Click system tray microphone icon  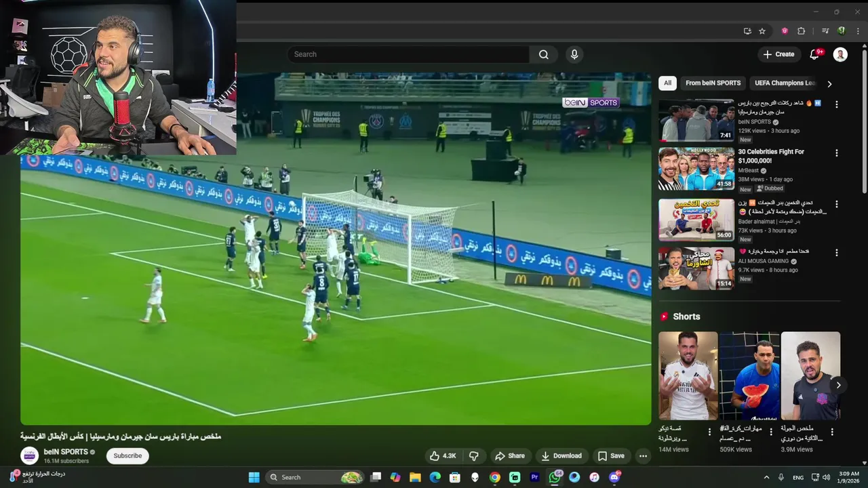(x=781, y=477)
